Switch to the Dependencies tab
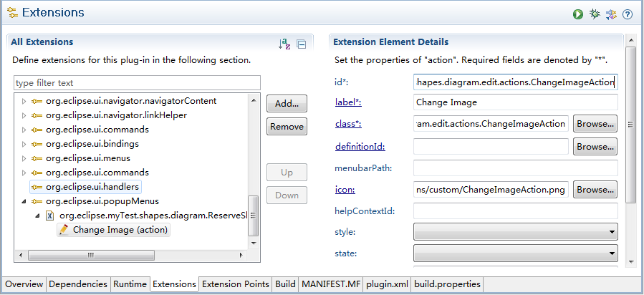Image resolution: width=644 pixels, height=295 pixels. (x=77, y=284)
